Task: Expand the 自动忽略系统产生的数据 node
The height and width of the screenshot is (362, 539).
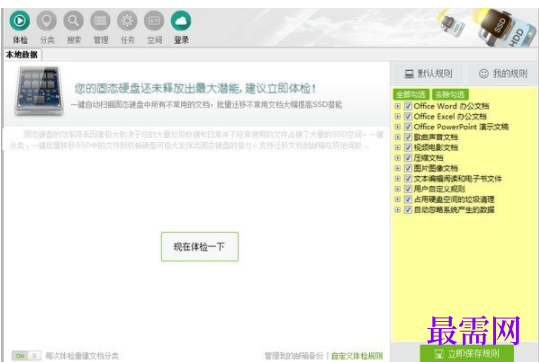Action: point(398,209)
